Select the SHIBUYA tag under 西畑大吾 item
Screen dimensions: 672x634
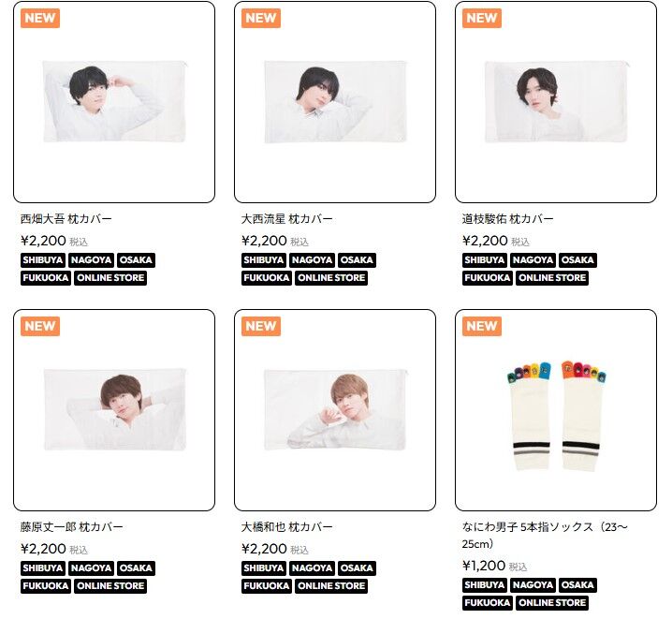43,260
